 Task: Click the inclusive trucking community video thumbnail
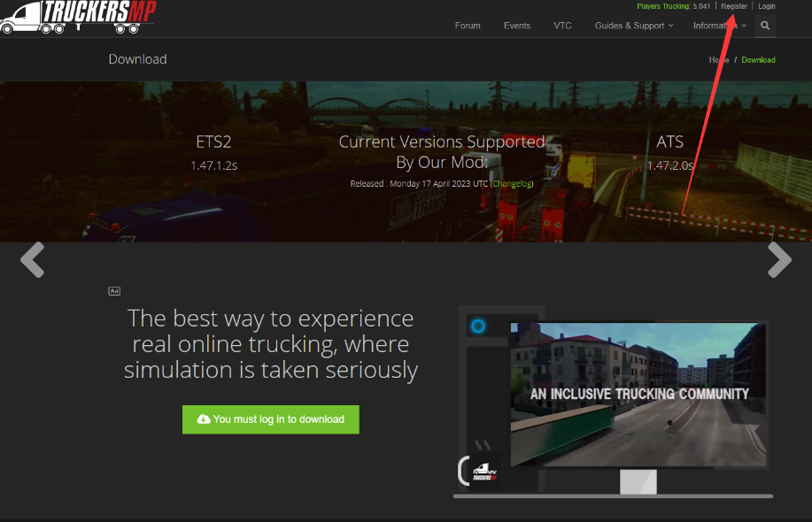(x=638, y=395)
